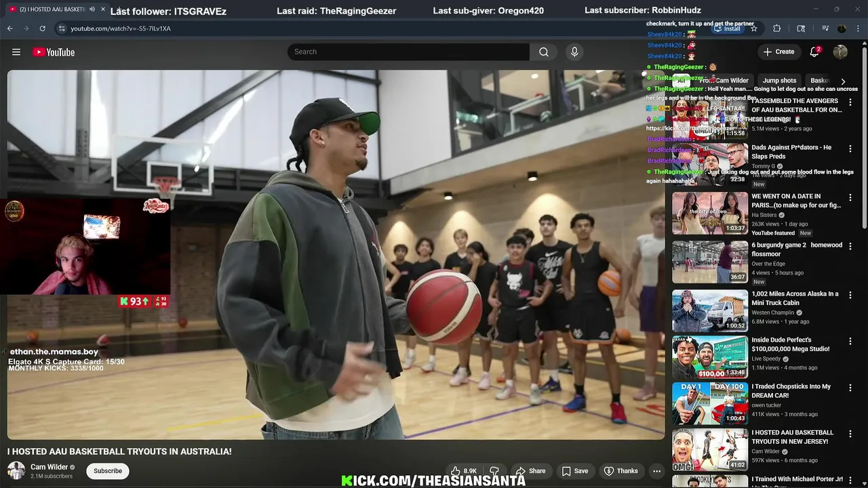Click the Create button
The image size is (868, 488).
[778, 52]
